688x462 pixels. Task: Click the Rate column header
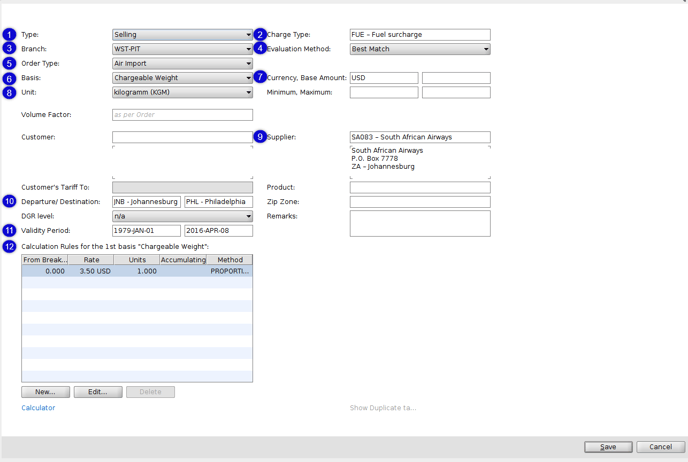point(91,260)
